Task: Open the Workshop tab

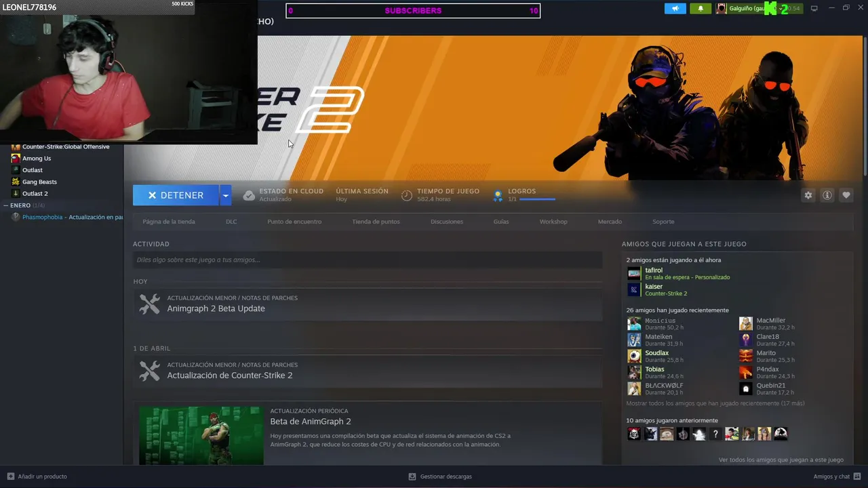Action: (x=553, y=222)
